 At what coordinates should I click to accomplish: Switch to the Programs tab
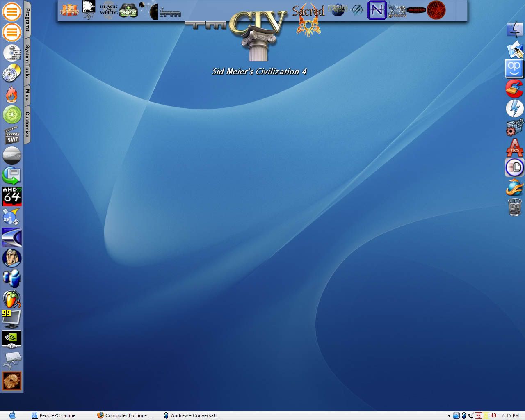27,20
